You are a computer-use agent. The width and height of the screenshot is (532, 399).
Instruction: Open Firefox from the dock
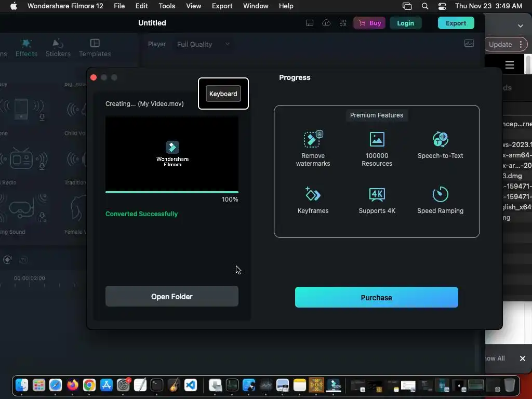click(72, 385)
